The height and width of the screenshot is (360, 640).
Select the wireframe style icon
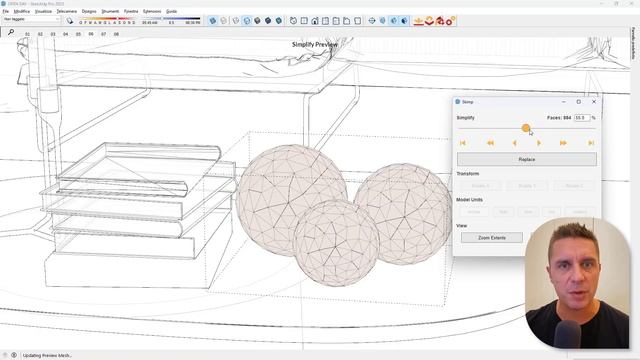click(x=236, y=20)
